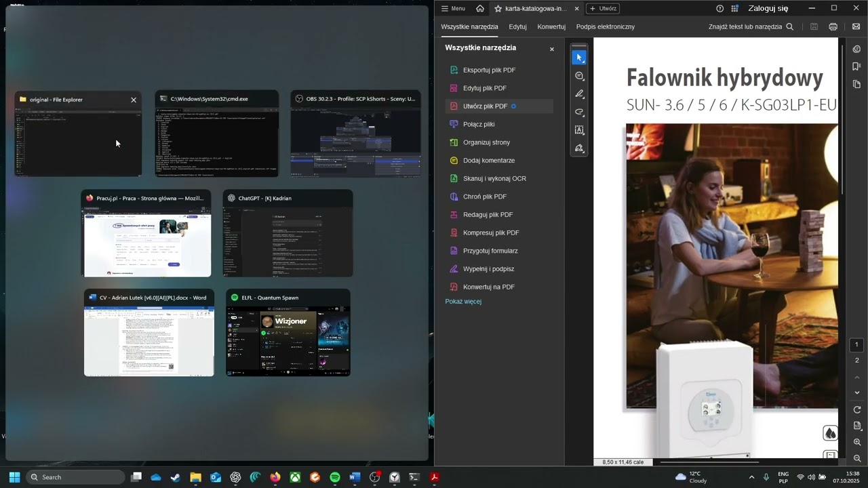Open the Edytuj tab

[x=517, y=26]
